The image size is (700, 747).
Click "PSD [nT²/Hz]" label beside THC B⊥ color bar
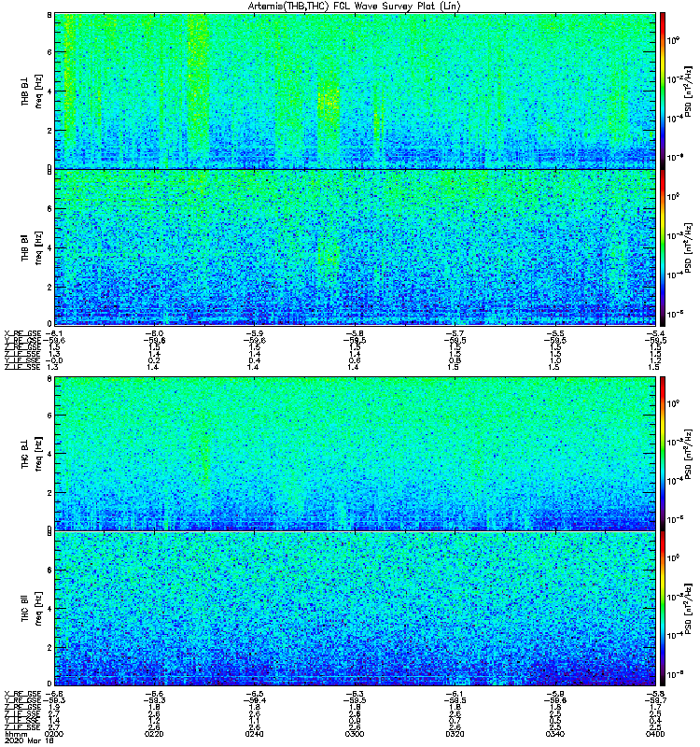tap(688, 453)
